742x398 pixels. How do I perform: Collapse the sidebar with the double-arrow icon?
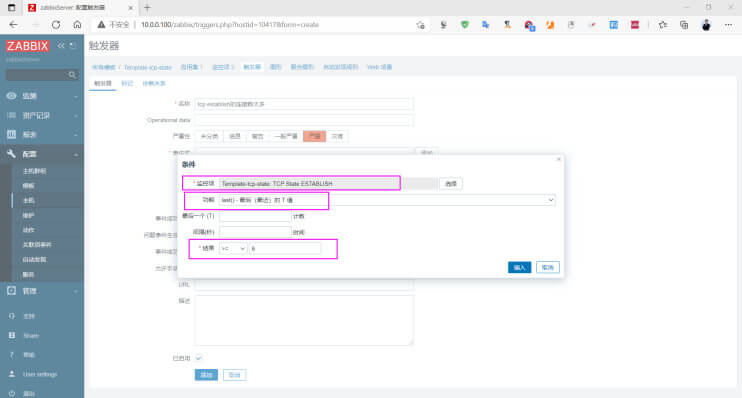pyautogui.click(x=61, y=45)
